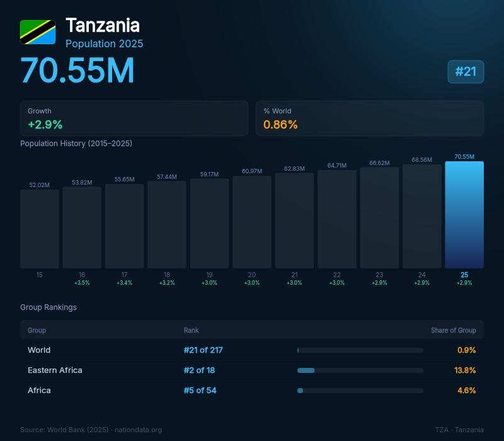Select the highlighted 2025 bar
The width and height of the screenshot is (504, 441).
(x=464, y=215)
